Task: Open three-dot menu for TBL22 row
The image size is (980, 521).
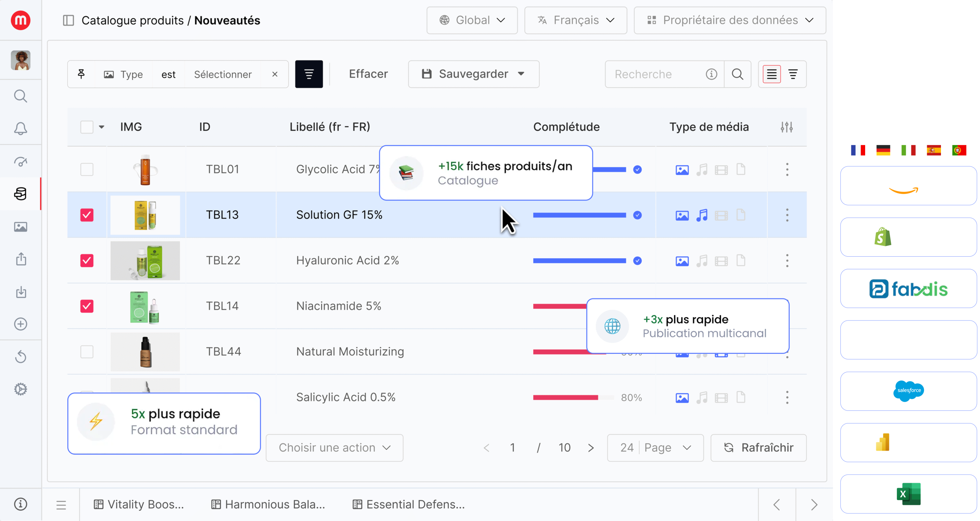Action: (x=787, y=261)
